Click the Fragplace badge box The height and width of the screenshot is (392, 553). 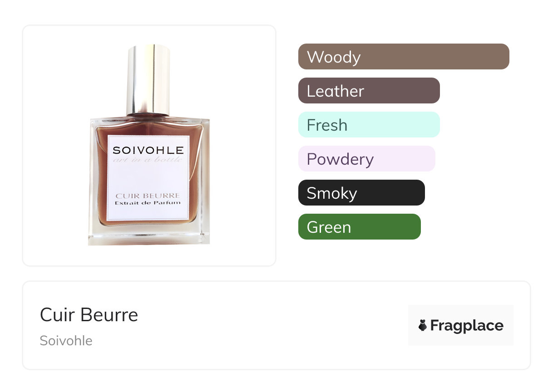tap(461, 325)
